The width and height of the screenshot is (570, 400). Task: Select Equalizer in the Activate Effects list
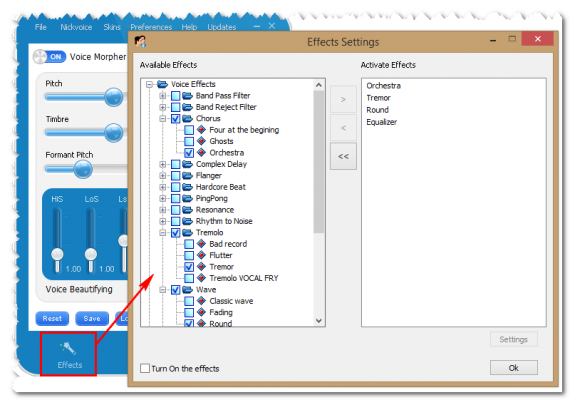coord(381,122)
